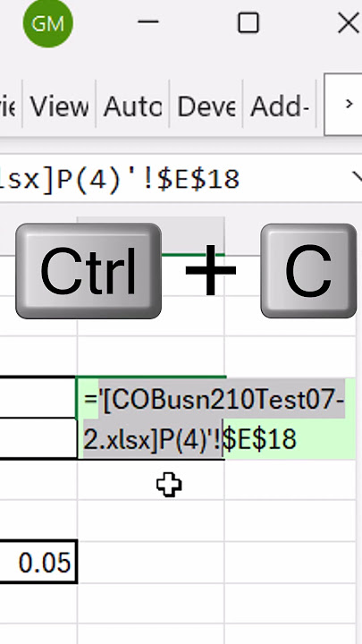362x644 pixels.
Task: Switch to the View ribbon tab
Action: click(59, 106)
